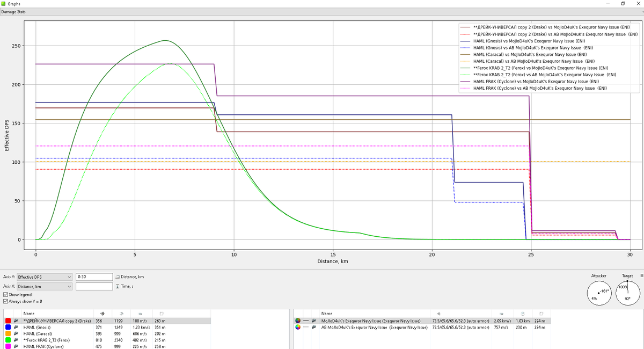Click the dark color wheel for the first Exequror target
644x349 pixels.
(x=297, y=321)
